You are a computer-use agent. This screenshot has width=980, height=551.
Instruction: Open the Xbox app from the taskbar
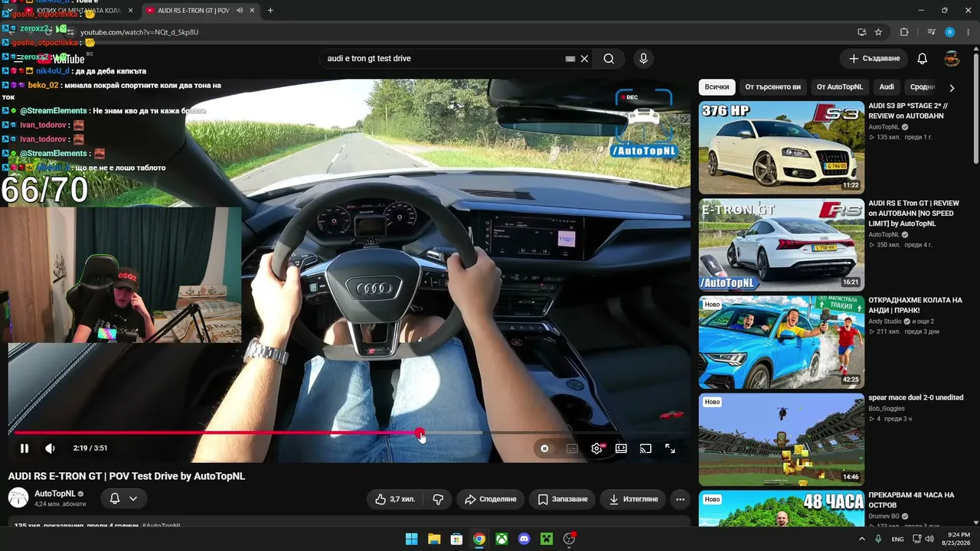tap(501, 539)
